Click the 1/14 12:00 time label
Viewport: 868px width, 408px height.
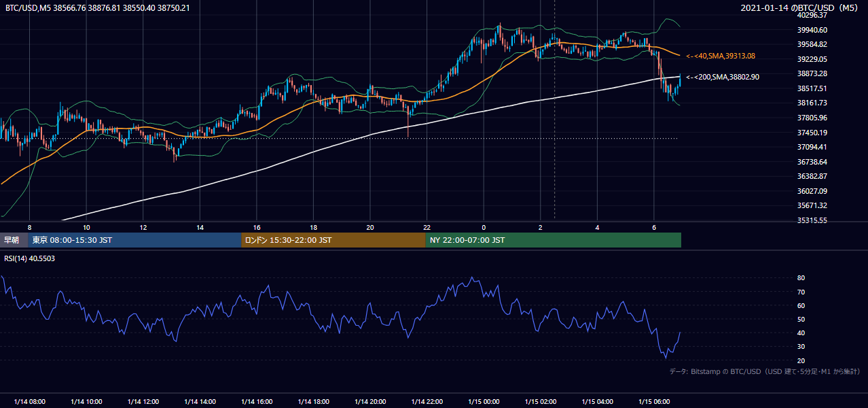coord(143,401)
